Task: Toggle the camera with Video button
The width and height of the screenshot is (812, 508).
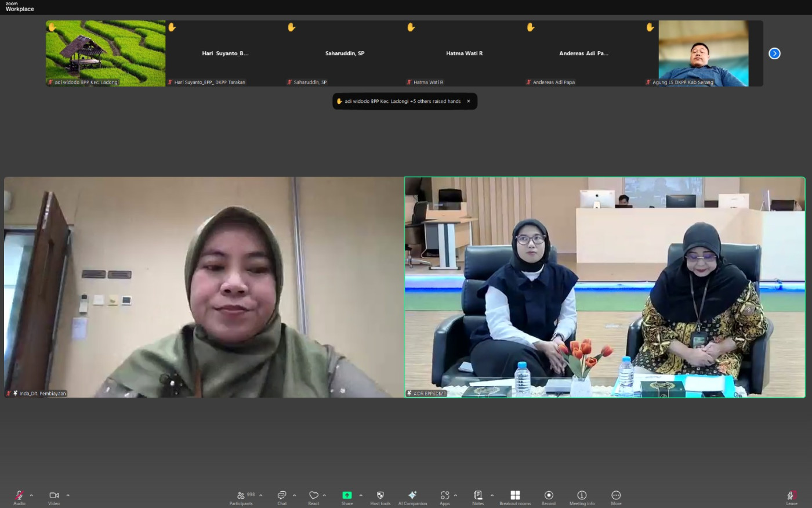Action: coord(54,496)
